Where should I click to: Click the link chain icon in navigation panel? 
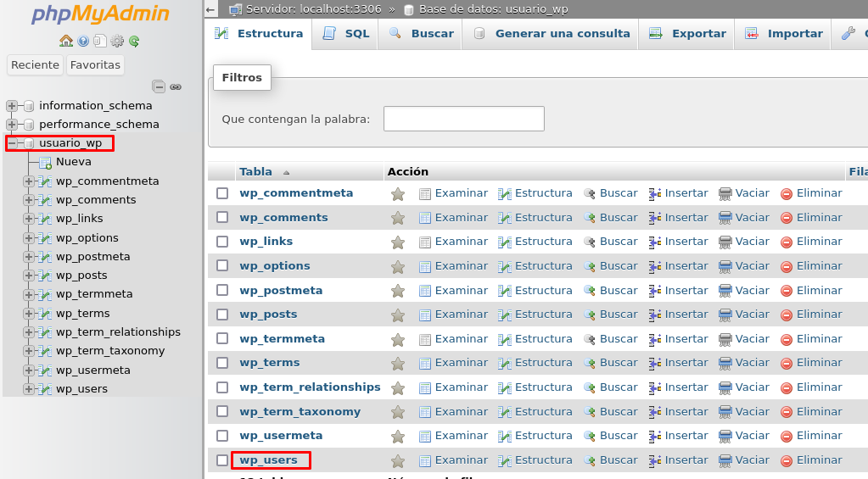pyautogui.click(x=176, y=86)
